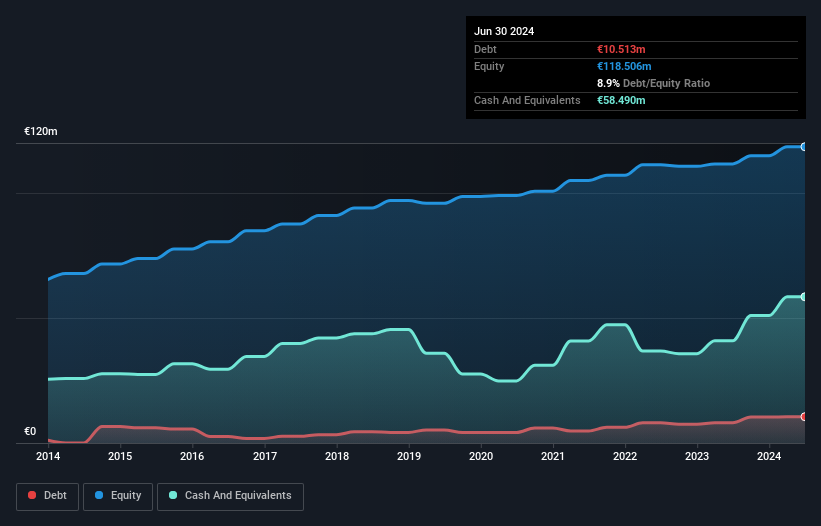Screen dimensions: 821x526
Task: Click the 2020 x-axis label
Action: coord(481,456)
